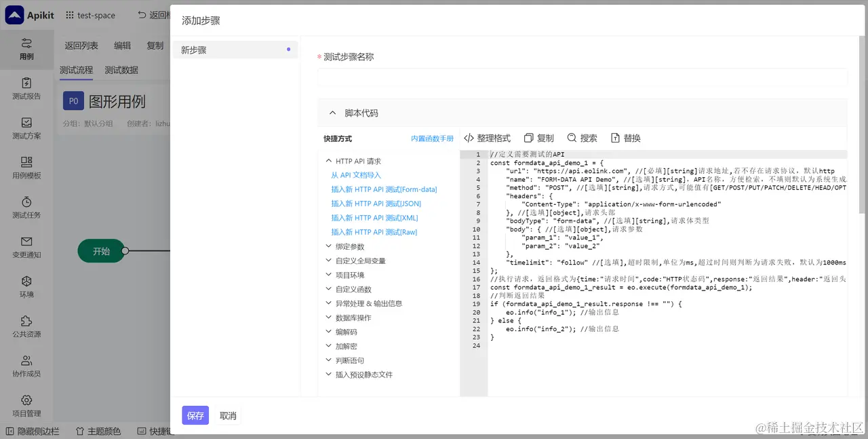Select the 新步骤 step item
This screenshot has height=439, width=868.
click(235, 50)
